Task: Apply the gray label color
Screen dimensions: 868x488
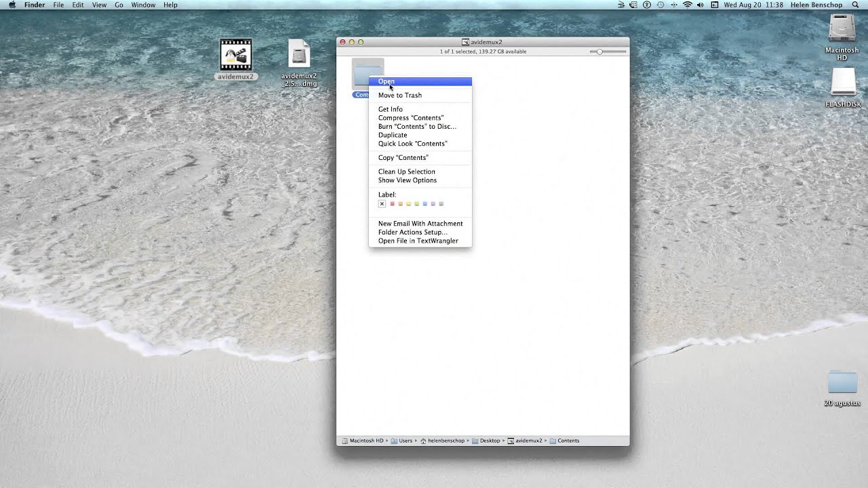Action: click(x=441, y=204)
